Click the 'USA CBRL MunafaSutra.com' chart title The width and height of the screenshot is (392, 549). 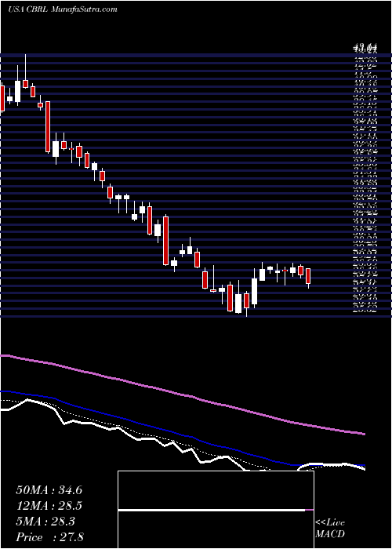(62, 9)
